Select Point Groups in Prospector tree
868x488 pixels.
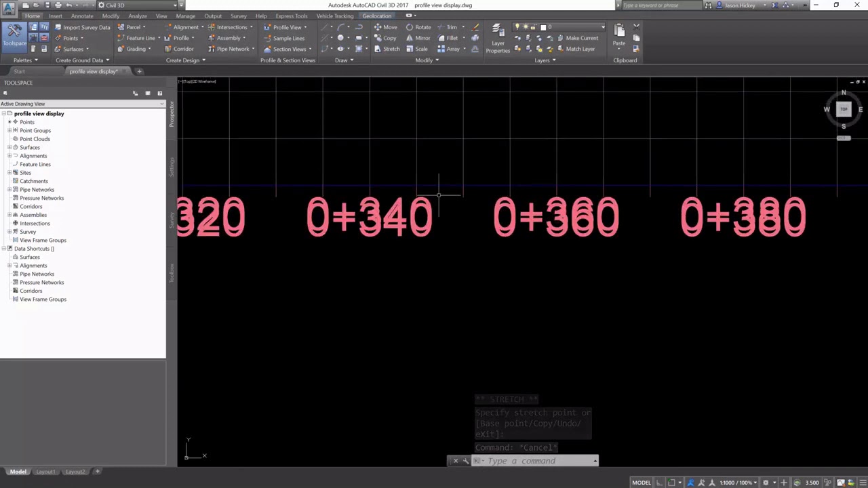(35, 130)
